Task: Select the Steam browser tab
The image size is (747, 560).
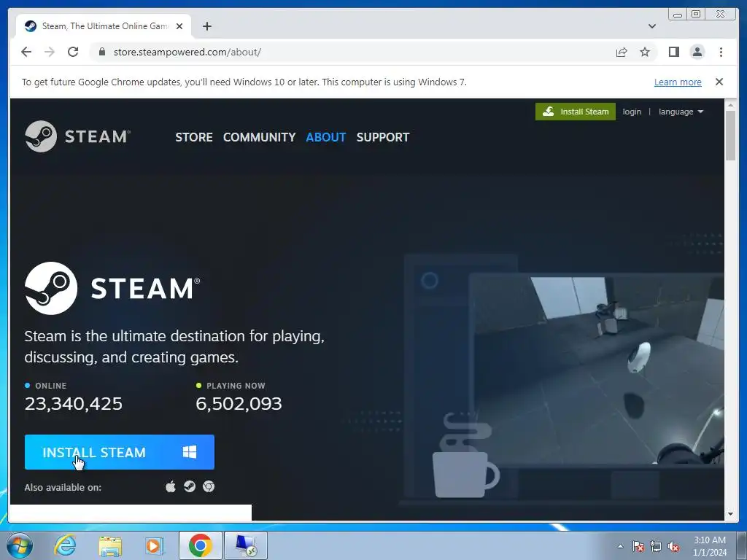Action: (104, 26)
